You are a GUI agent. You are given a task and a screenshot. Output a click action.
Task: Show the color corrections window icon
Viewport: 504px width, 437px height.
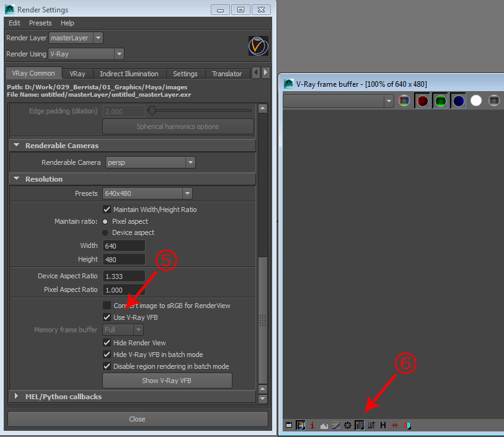289,425
